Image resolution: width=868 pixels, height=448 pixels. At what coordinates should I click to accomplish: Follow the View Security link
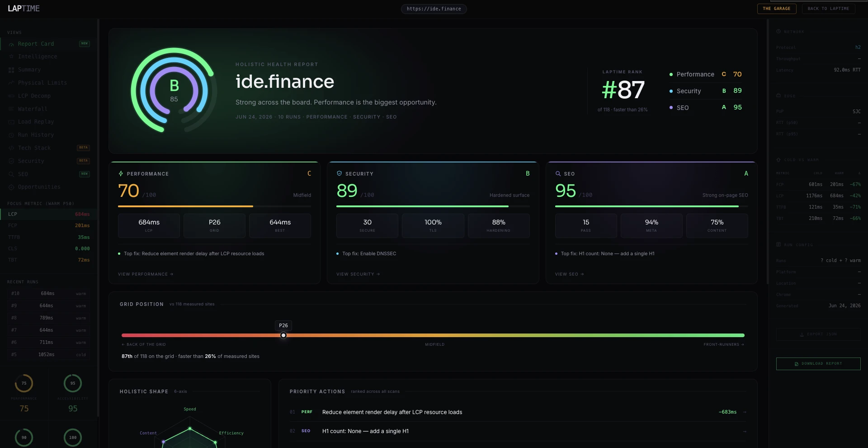coord(358,274)
